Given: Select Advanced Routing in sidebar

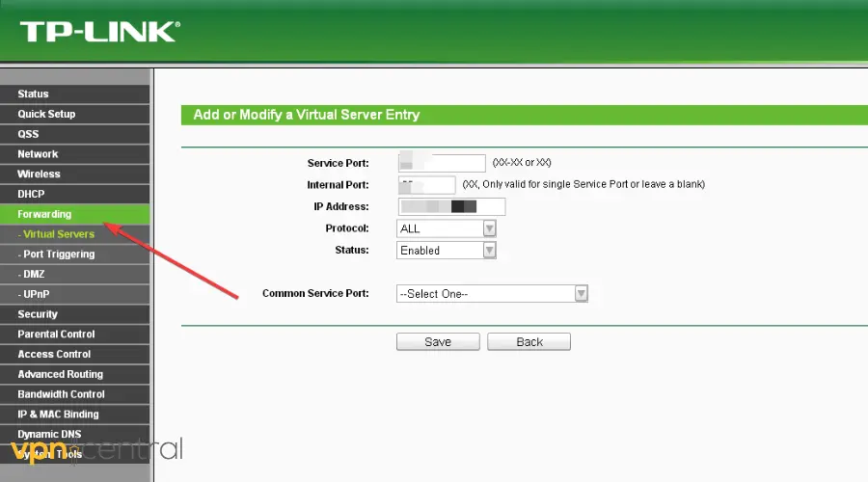Looking at the screenshot, I should tap(74, 374).
